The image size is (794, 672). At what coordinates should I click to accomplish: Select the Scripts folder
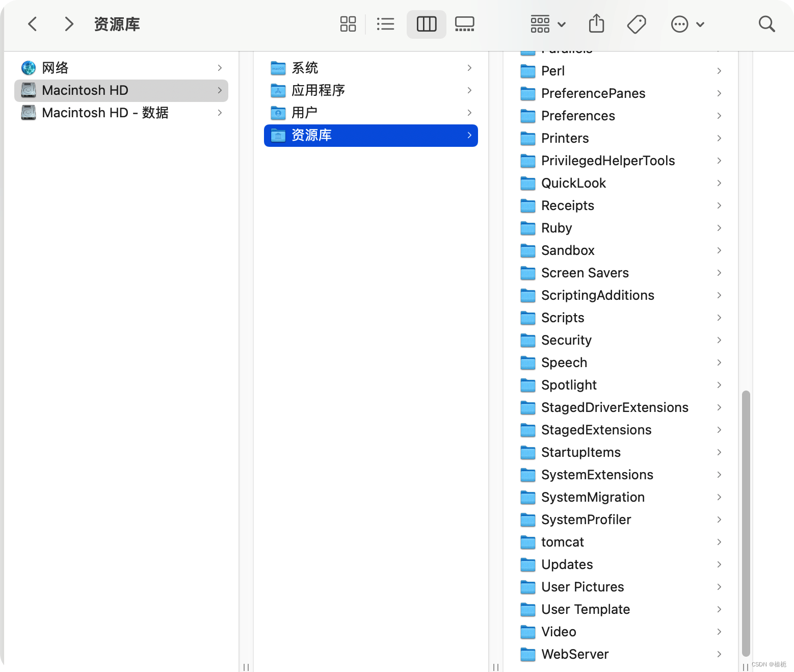coord(621,318)
